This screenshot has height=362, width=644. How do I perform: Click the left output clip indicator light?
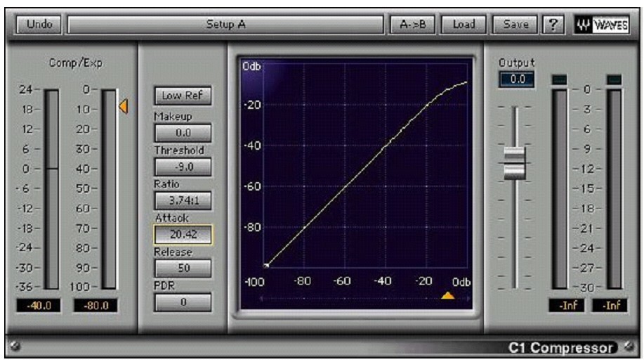pyautogui.click(x=559, y=79)
